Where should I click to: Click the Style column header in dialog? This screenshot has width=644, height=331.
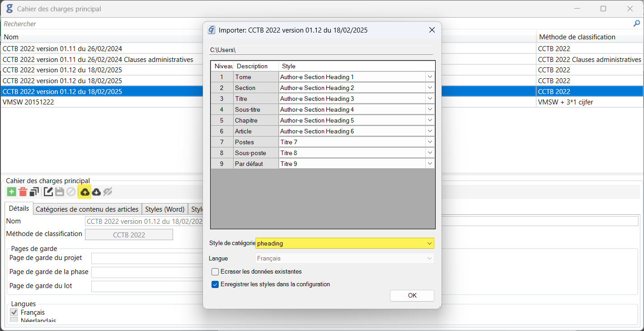click(x=357, y=66)
